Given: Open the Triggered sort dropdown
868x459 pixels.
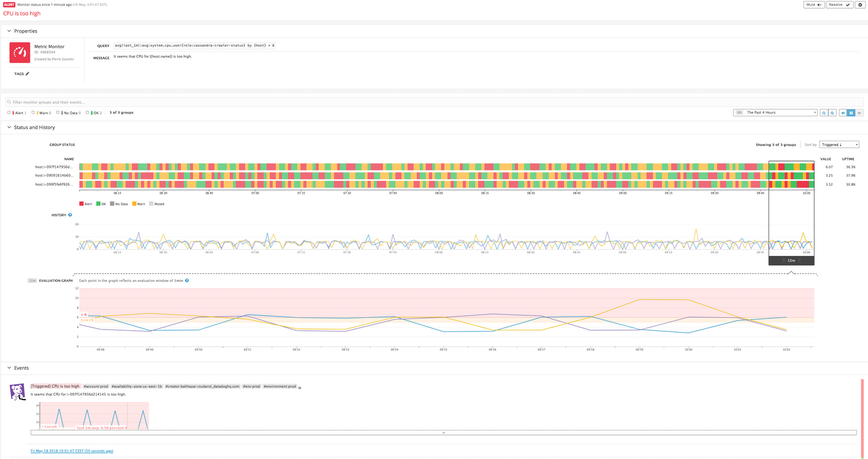Looking at the screenshot, I should pyautogui.click(x=839, y=144).
